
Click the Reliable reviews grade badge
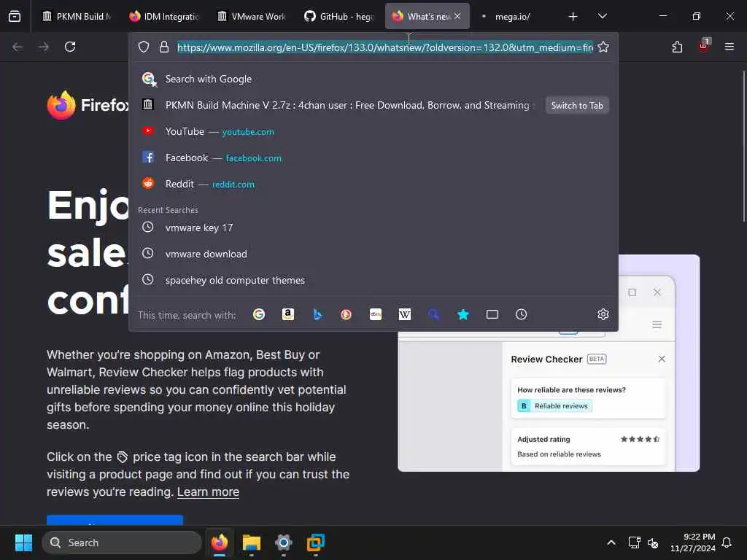(554, 405)
